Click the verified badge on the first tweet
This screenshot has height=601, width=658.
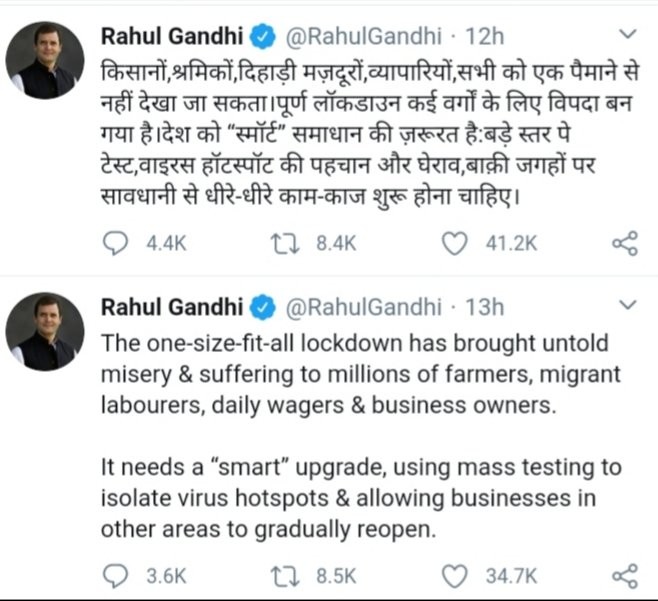click(263, 37)
